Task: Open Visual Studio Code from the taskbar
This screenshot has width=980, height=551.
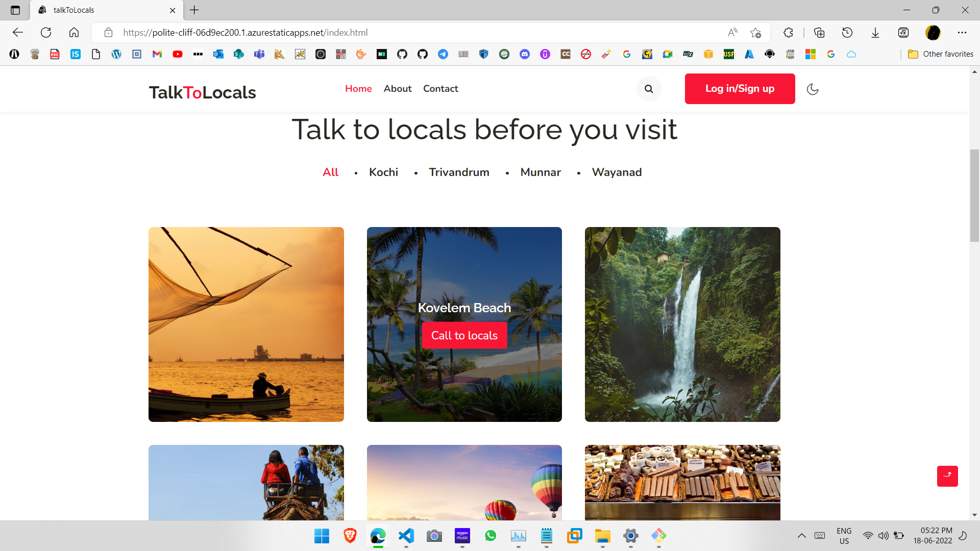Action: (406, 536)
